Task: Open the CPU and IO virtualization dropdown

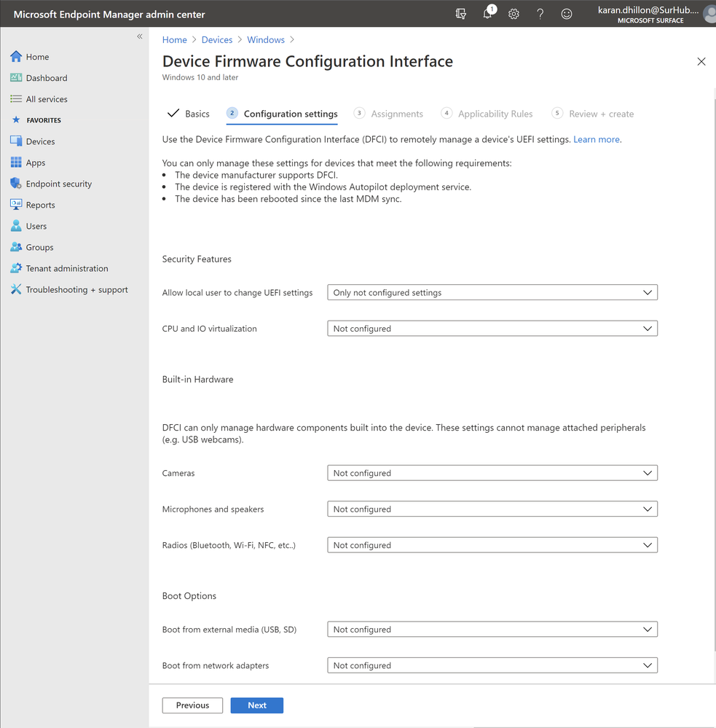Action: pyautogui.click(x=492, y=329)
